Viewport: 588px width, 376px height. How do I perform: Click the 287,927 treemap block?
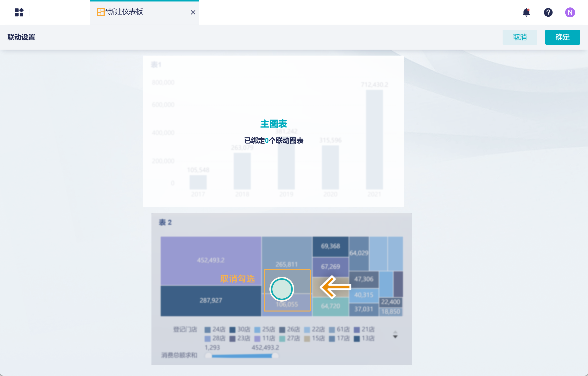tap(211, 301)
